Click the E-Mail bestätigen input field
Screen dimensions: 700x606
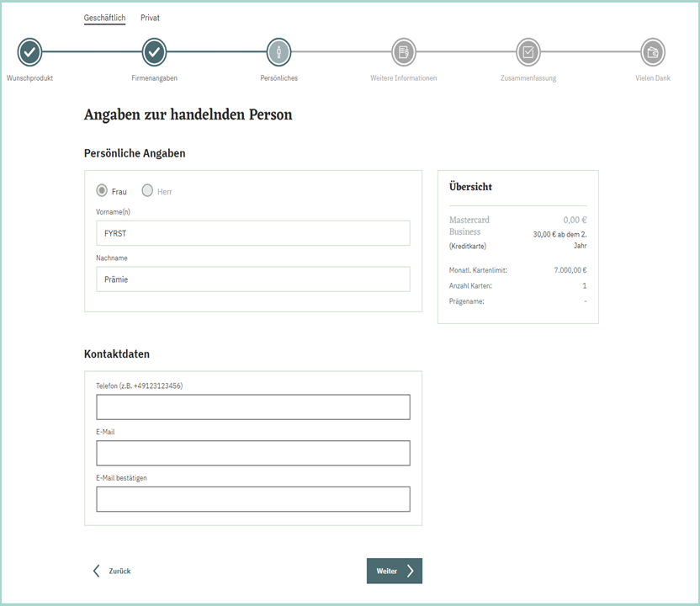coord(252,499)
